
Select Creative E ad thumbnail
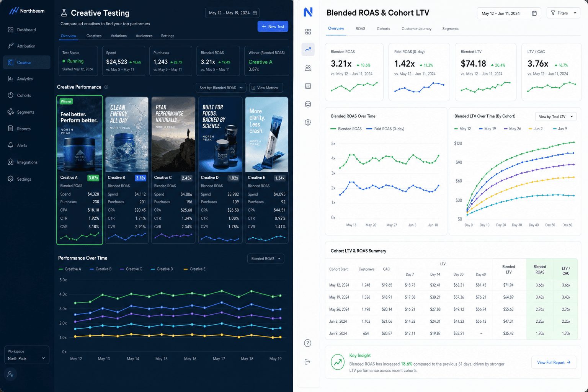[x=266, y=134]
